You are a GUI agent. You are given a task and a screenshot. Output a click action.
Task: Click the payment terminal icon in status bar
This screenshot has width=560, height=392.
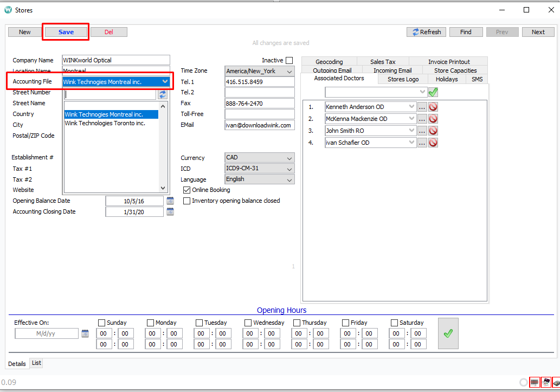(557, 382)
